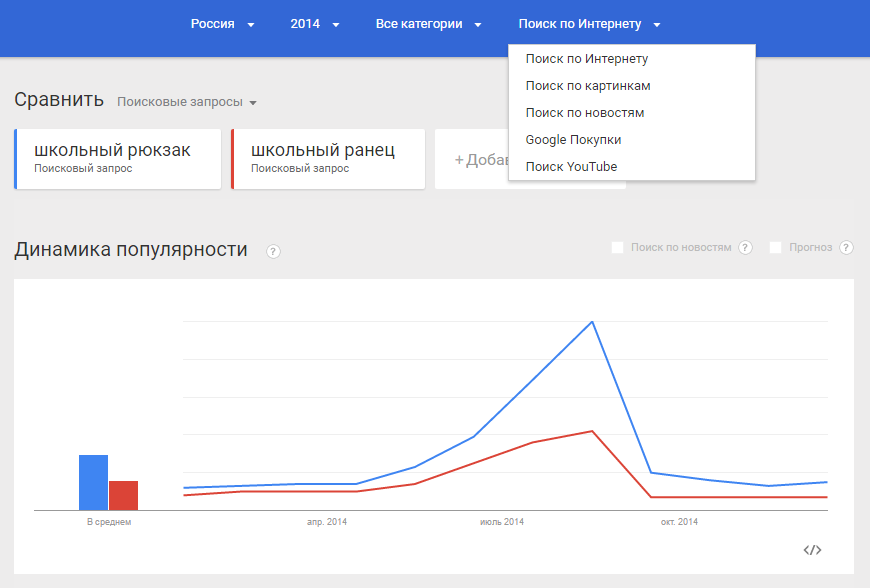Open the Все категории dropdown
Image resolution: width=870 pixels, height=588 pixels.
coord(428,24)
